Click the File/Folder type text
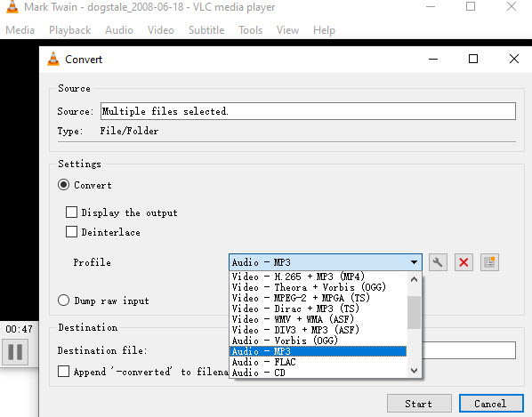The image size is (532, 417). (x=129, y=131)
